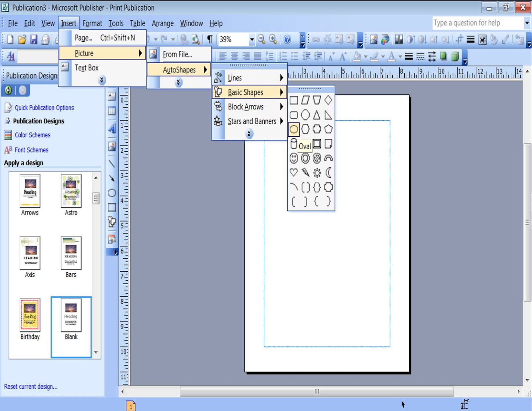Select the Diamond basic shape
The width and height of the screenshot is (532, 411).
pyautogui.click(x=328, y=100)
